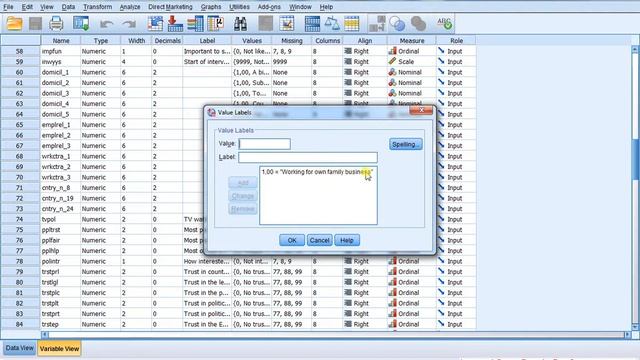Open the Add-ons menu
Screen dimensions: 640x360
coord(269,7)
